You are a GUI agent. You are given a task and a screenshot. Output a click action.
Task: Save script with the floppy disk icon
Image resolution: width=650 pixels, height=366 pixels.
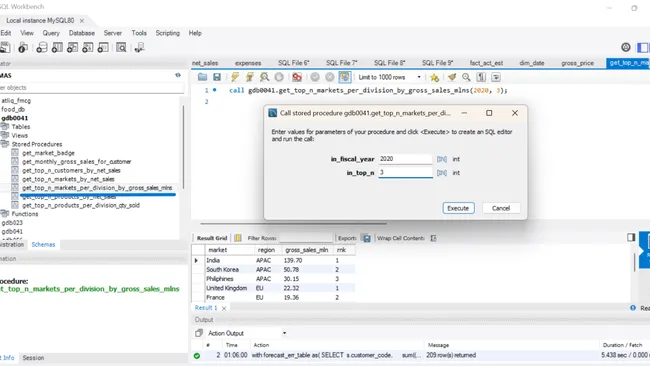coord(217,77)
